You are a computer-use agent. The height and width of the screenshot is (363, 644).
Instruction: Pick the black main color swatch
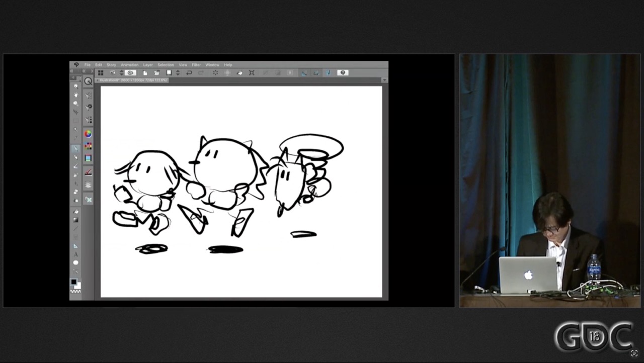(x=73, y=282)
